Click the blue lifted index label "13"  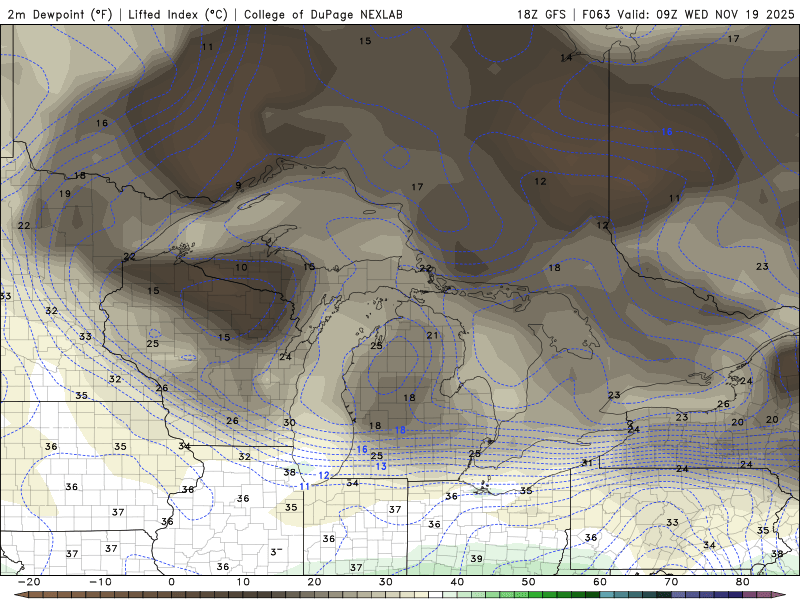[381, 466]
